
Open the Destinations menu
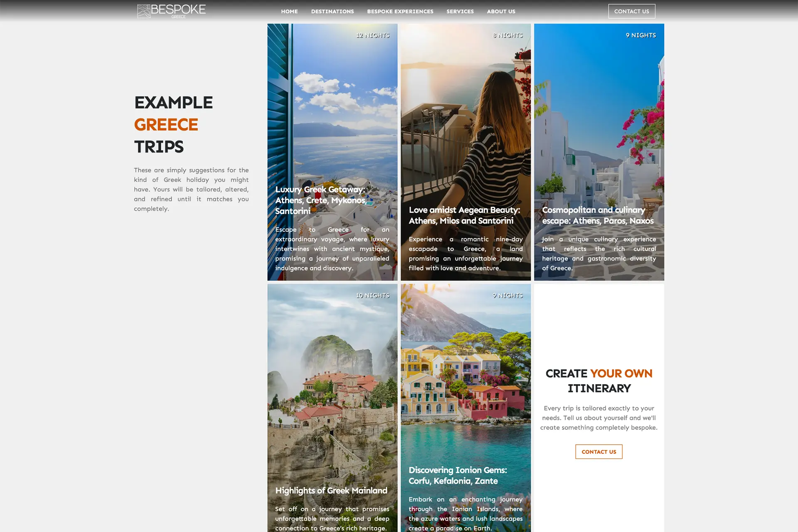(332, 11)
